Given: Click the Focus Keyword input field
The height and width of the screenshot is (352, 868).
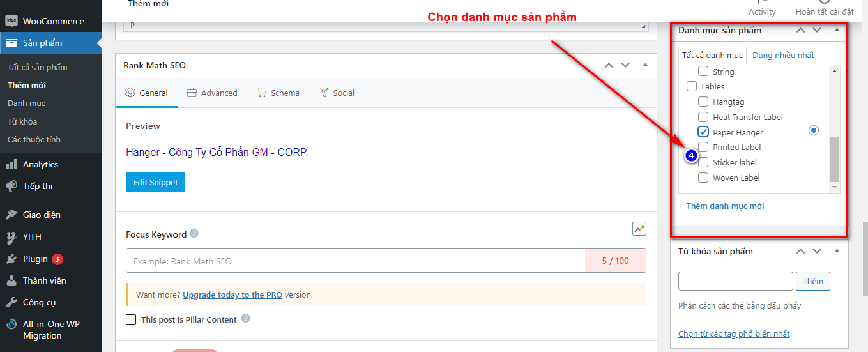Looking at the screenshot, I should tap(355, 261).
